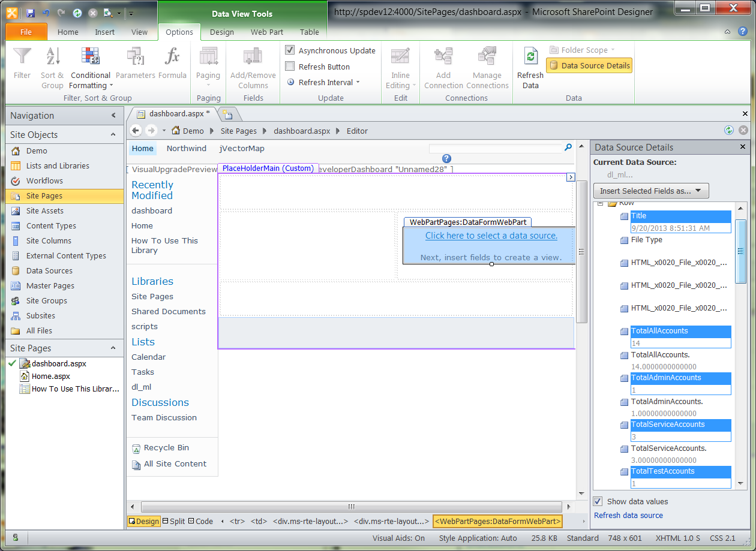Uncheck Show data values
This screenshot has width=756, height=551.
tap(598, 501)
